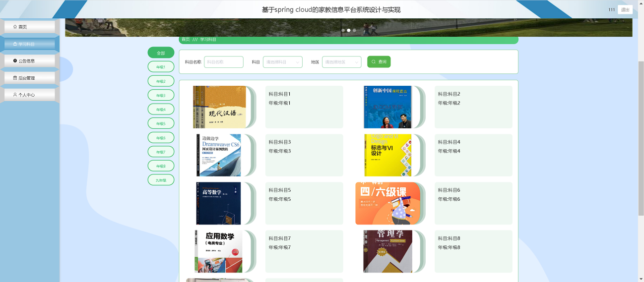Open 首页 in the left sidebar
The image size is (644, 282).
tap(30, 27)
